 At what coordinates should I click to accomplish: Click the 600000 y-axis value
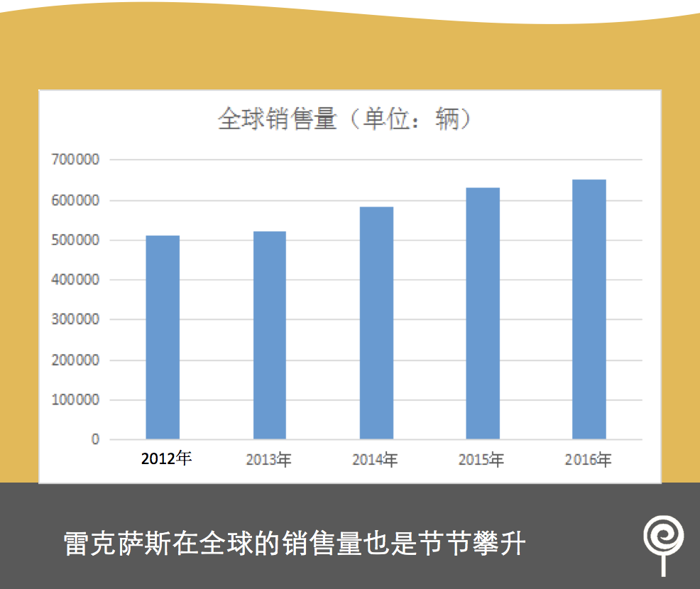pyautogui.click(x=75, y=200)
